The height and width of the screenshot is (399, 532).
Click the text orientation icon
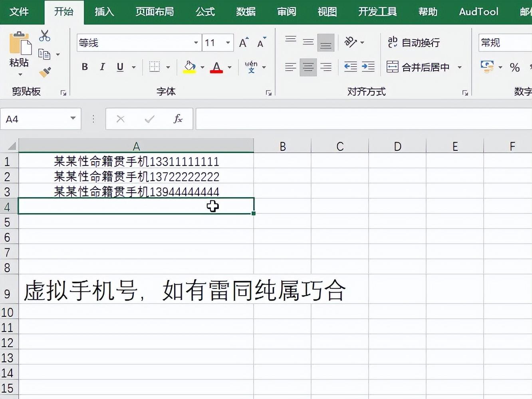(351, 42)
